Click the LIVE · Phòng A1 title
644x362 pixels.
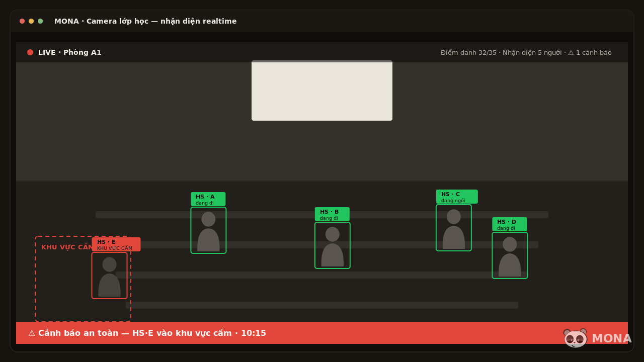pos(70,52)
